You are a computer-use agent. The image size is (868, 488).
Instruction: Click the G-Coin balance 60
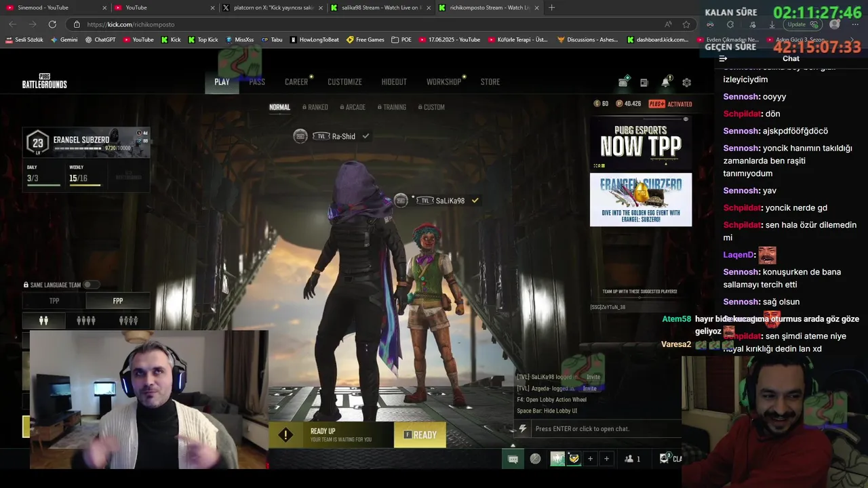point(601,104)
